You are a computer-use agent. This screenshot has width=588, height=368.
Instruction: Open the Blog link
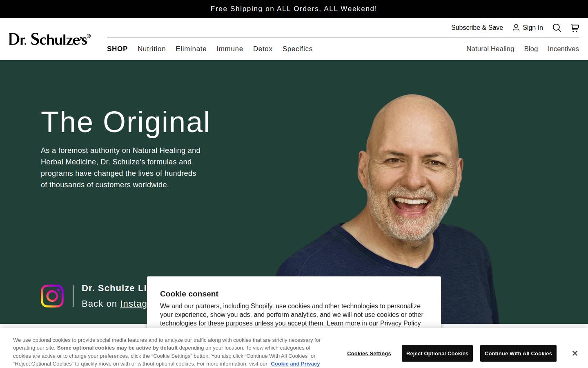(x=531, y=49)
